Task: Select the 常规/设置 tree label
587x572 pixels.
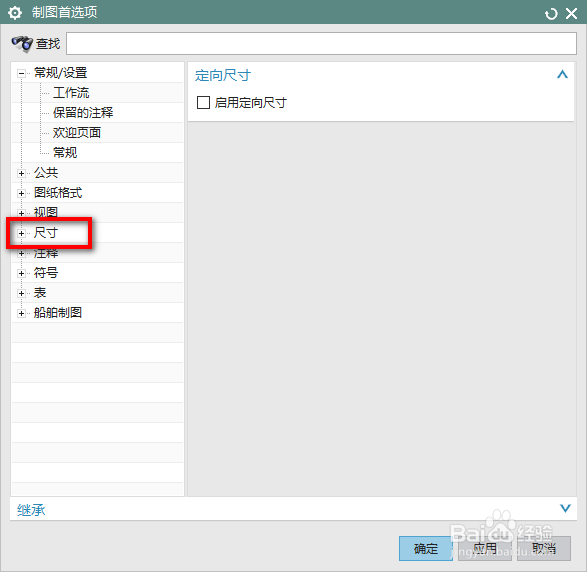Action: click(x=61, y=73)
